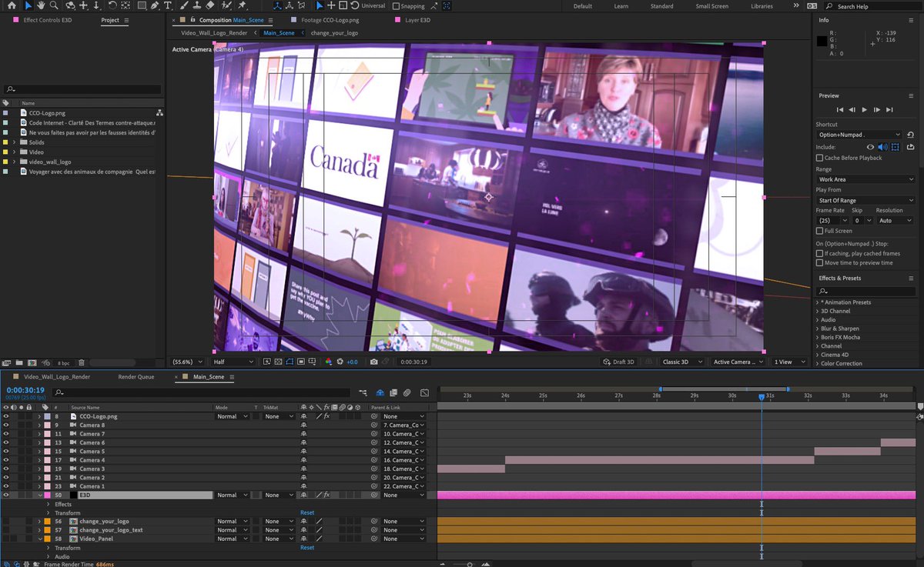Click the current timecode 0:00:30:19 in timeline
The height and width of the screenshot is (567, 924).
25,390
